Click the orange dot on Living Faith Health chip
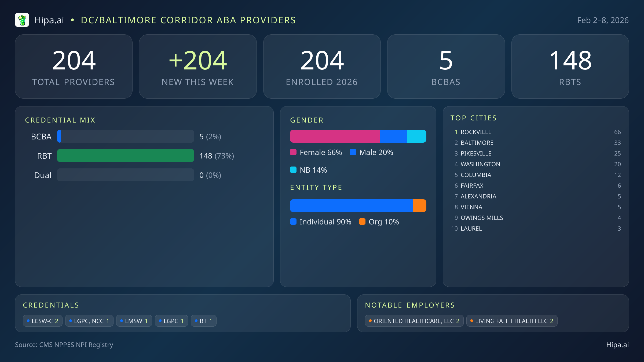 coord(472,320)
